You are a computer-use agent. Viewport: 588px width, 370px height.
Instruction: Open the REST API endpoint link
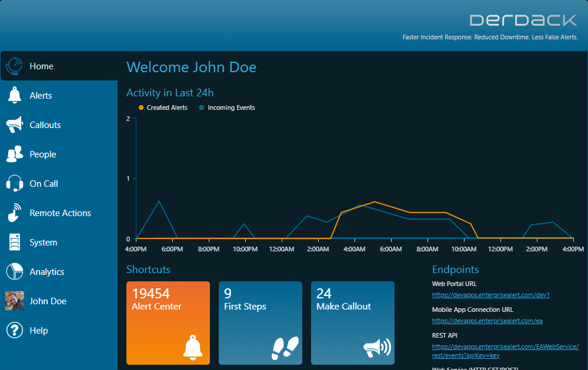(x=505, y=351)
